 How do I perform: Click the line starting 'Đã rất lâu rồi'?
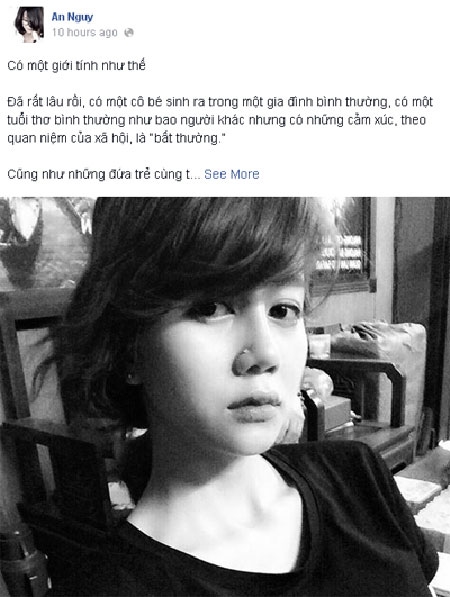coord(220,102)
